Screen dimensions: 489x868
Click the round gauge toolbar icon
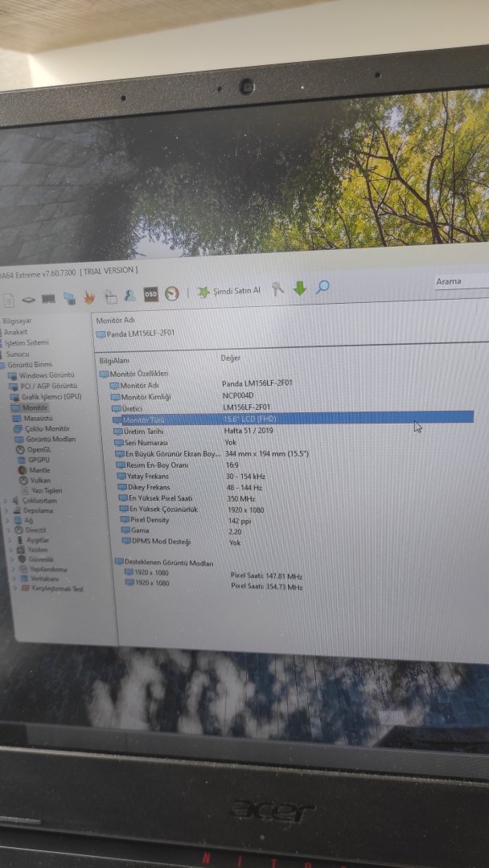pos(171,293)
